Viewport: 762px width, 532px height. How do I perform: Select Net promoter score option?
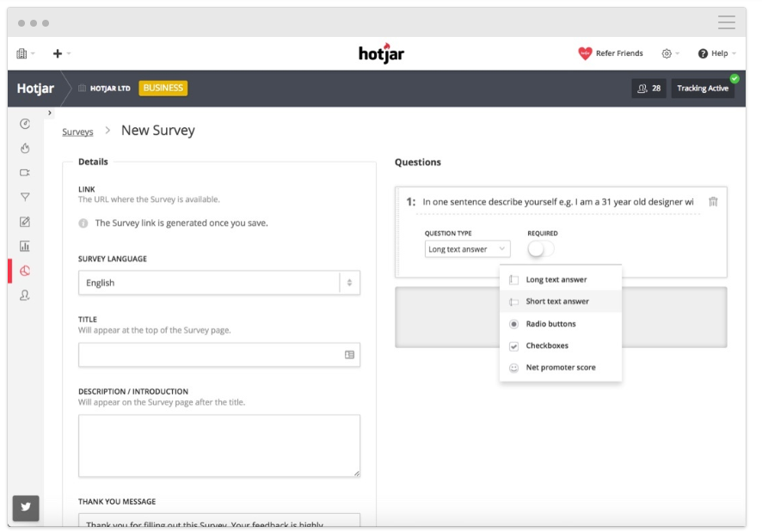(561, 367)
